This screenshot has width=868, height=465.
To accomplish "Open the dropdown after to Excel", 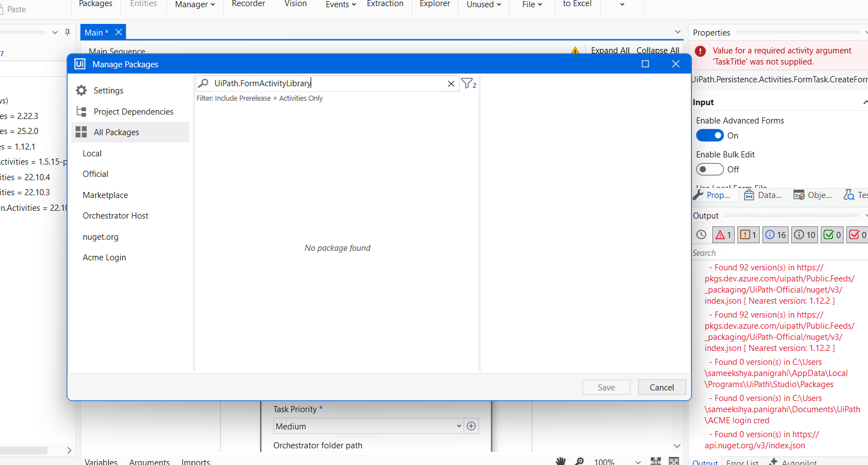I will [622, 4].
